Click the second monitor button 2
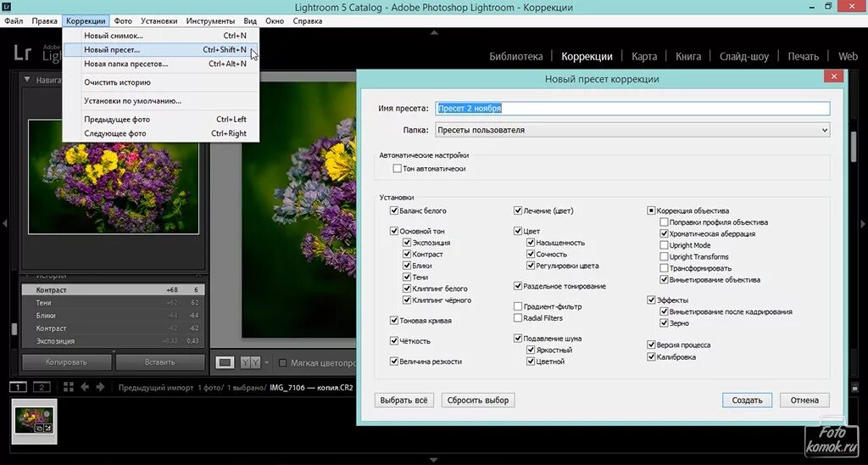Image resolution: width=868 pixels, height=465 pixels. tap(42, 387)
